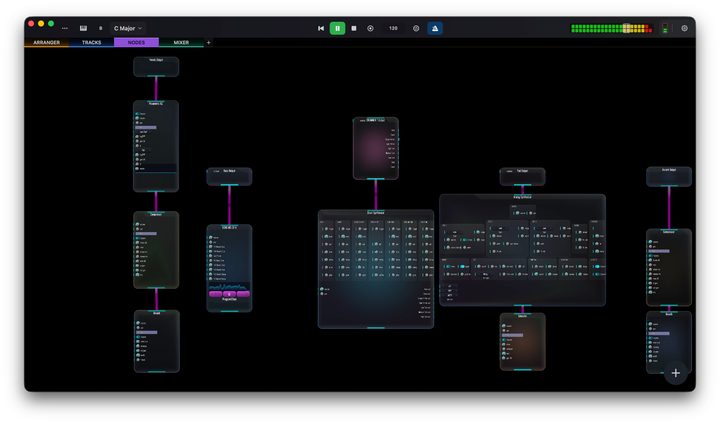Switch to the ARRANGER tab
This screenshot has width=720, height=424.
point(46,42)
